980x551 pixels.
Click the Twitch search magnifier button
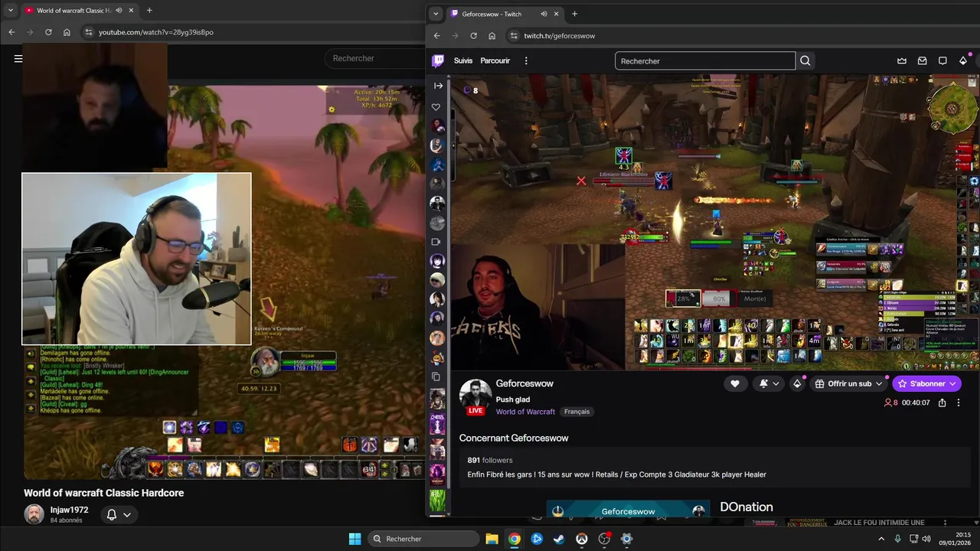[x=805, y=61]
